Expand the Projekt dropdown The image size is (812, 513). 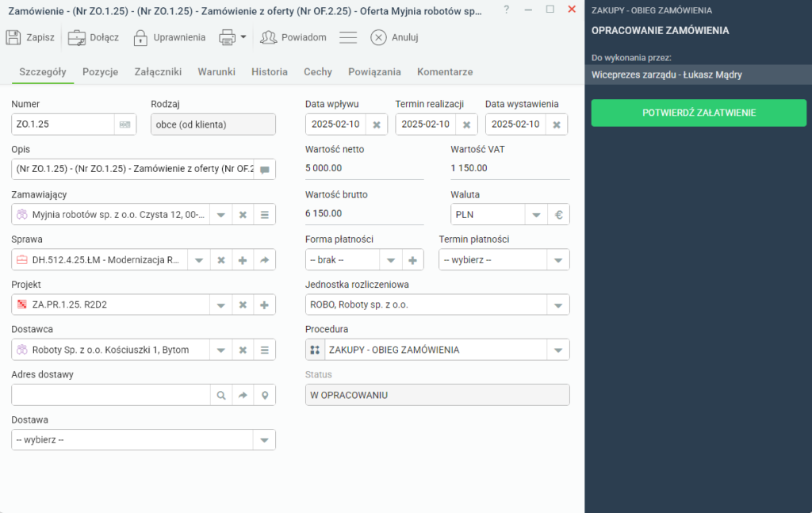click(x=221, y=305)
